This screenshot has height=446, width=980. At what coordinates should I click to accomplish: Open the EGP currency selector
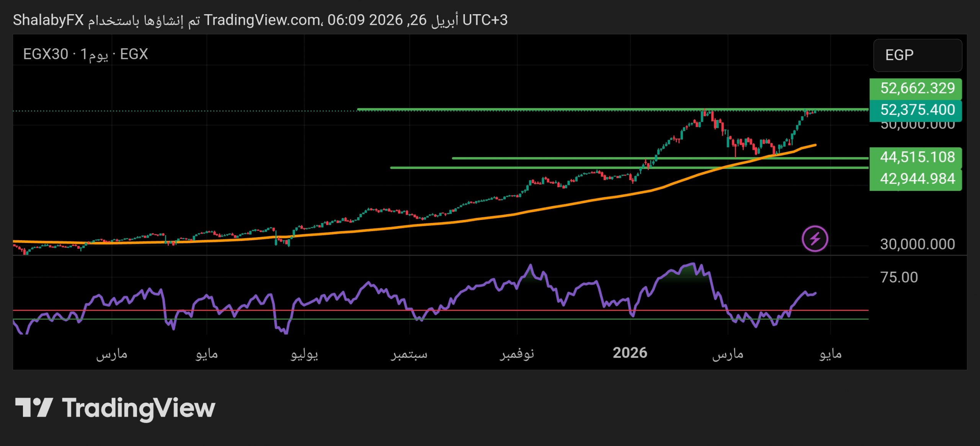pyautogui.click(x=917, y=55)
